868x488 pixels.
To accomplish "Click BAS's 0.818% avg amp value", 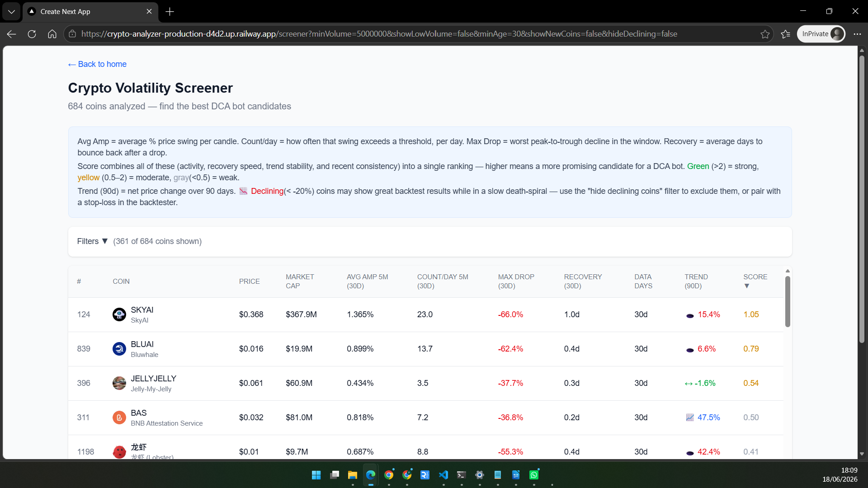I will pos(360,418).
